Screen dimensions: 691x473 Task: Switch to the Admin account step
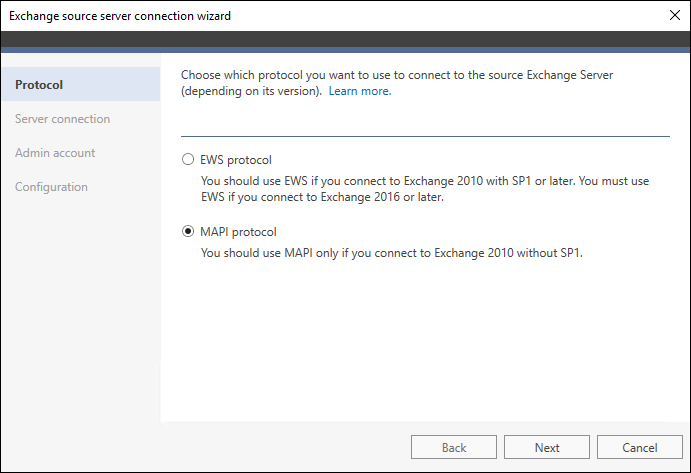point(55,153)
